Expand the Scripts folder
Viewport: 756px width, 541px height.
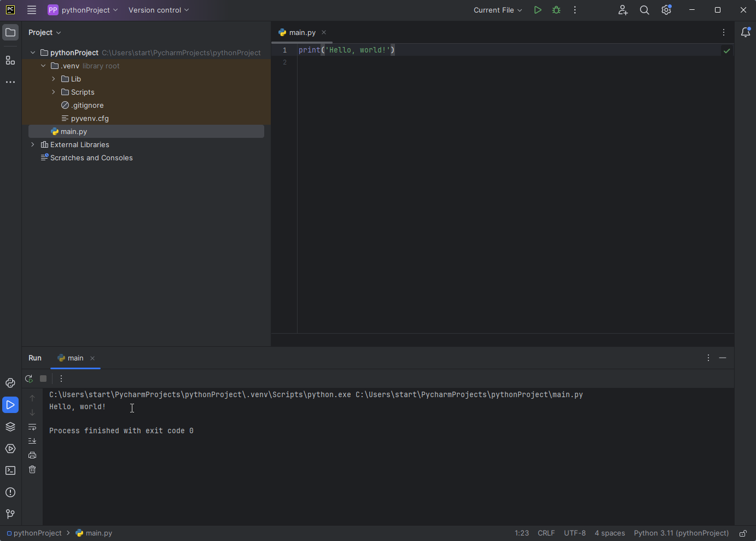(54, 92)
